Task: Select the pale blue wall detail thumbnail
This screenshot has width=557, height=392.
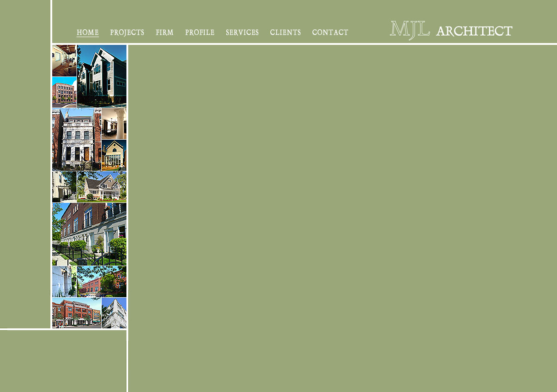Action: (64, 282)
